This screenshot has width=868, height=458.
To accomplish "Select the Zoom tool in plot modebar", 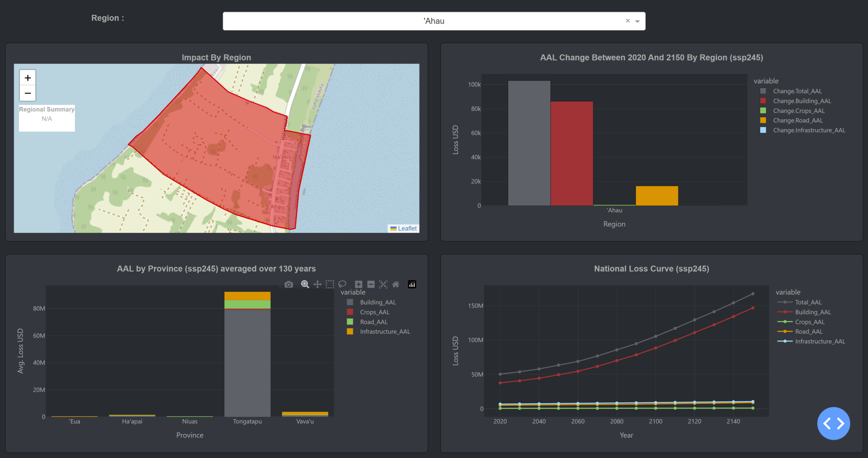I will [305, 284].
